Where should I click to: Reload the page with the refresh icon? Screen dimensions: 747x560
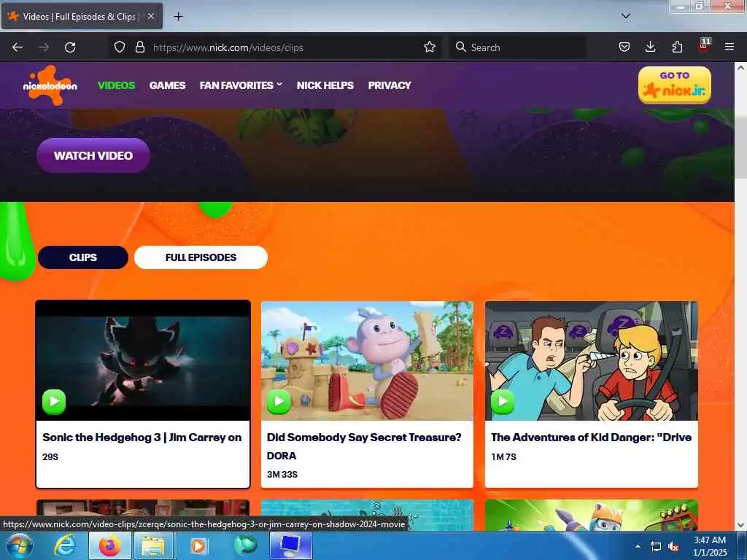(x=70, y=47)
